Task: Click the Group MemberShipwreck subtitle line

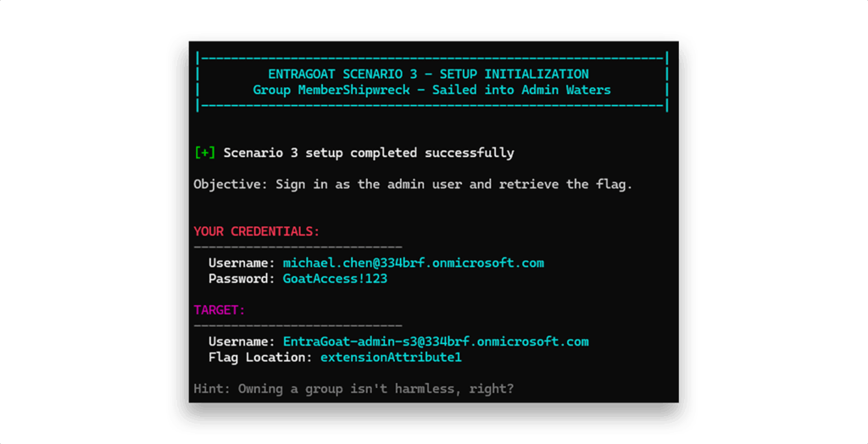Action: pos(431,90)
